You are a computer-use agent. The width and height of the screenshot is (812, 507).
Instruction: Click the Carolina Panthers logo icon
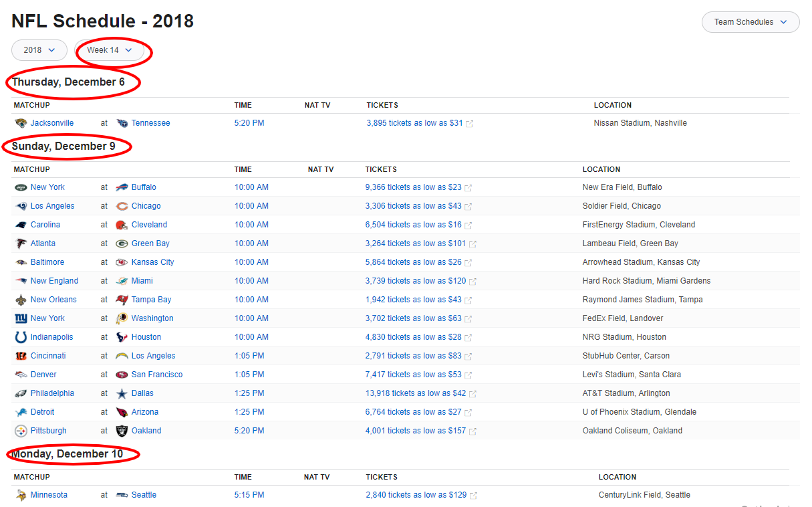click(x=21, y=225)
